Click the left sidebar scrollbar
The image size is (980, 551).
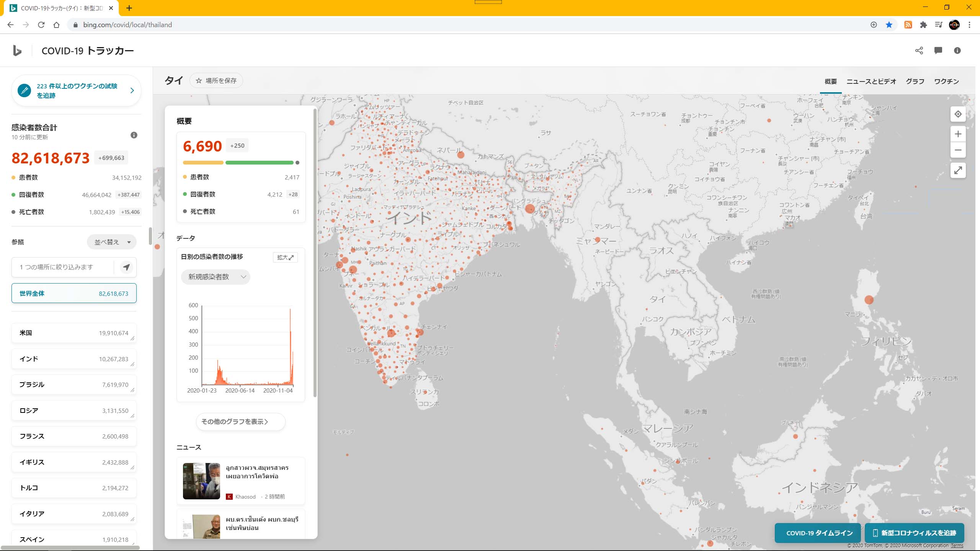click(x=150, y=236)
